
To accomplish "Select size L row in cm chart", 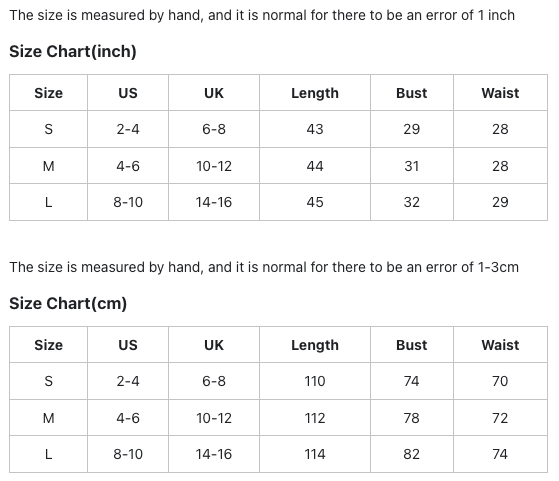I will pos(278,454).
